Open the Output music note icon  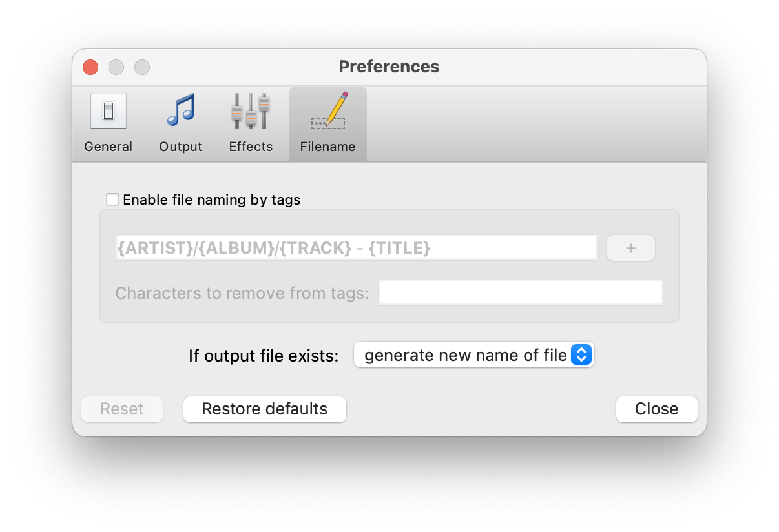(181, 111)
